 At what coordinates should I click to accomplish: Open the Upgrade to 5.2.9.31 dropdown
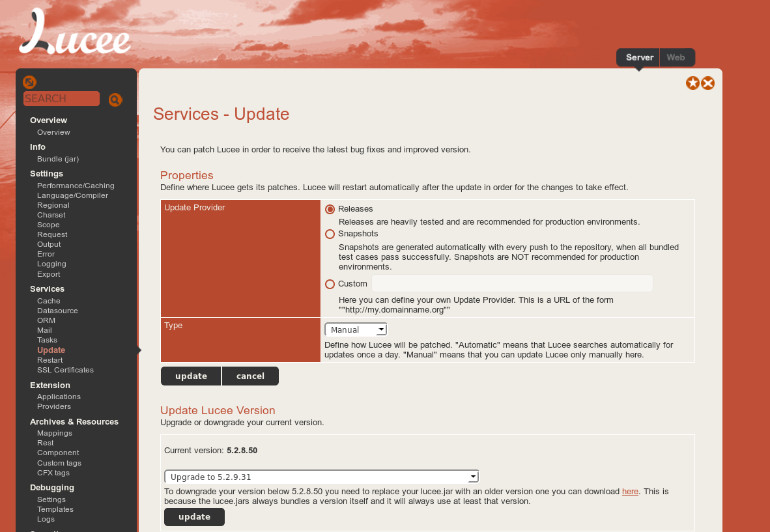(x=322, y=477)
